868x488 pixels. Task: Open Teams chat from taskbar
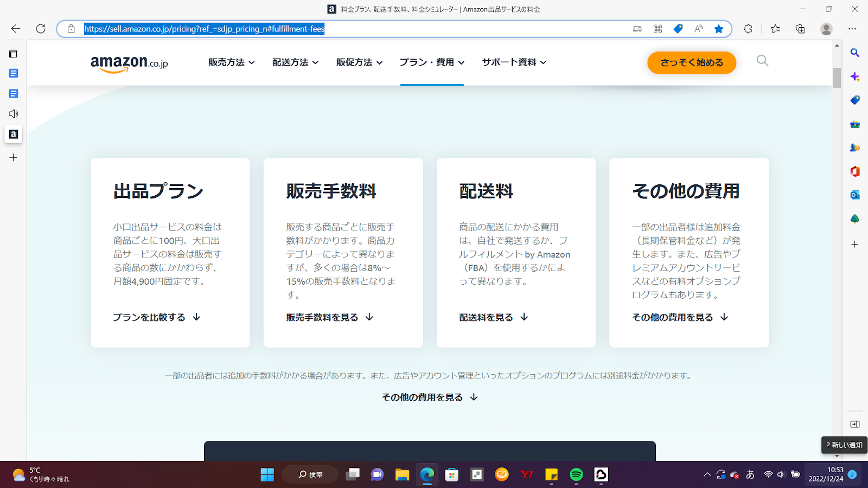pos(377,474)
